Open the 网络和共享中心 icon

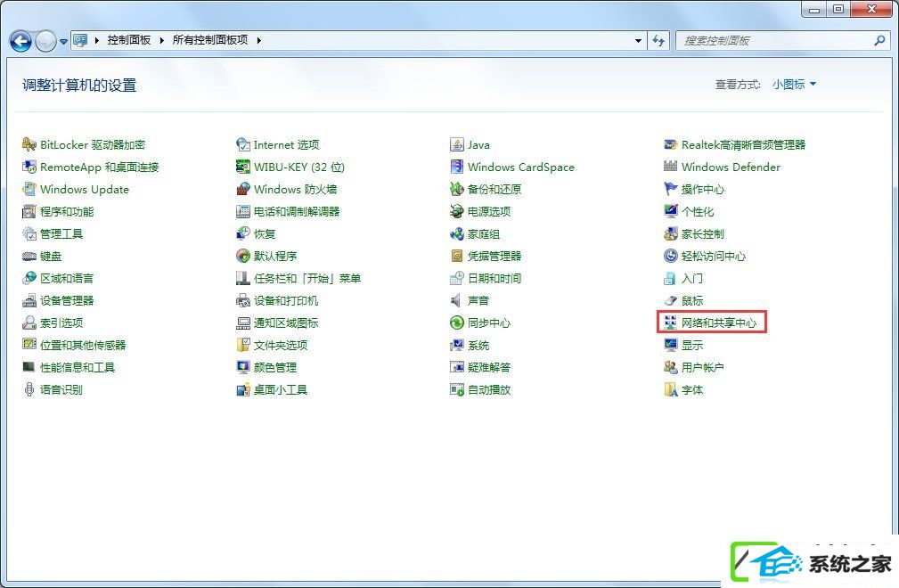pyautogui.click(x=671, y=323)
